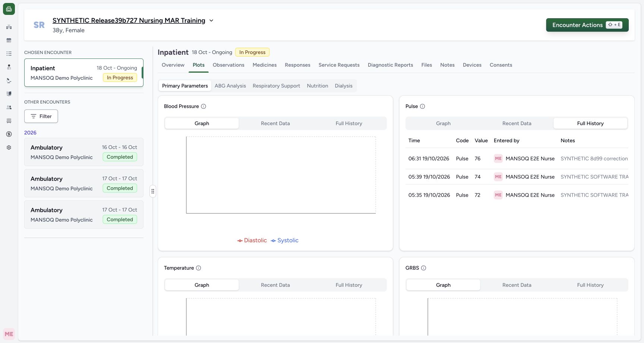Select the chosen Inpatient encounter card
644x343 pixels.
click(x=84, y=73)
